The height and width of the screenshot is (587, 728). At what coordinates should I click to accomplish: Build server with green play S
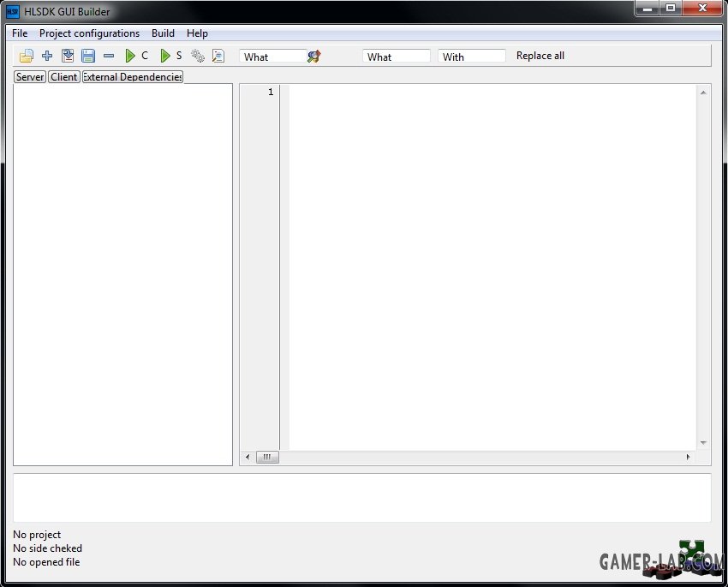point(170,56)
